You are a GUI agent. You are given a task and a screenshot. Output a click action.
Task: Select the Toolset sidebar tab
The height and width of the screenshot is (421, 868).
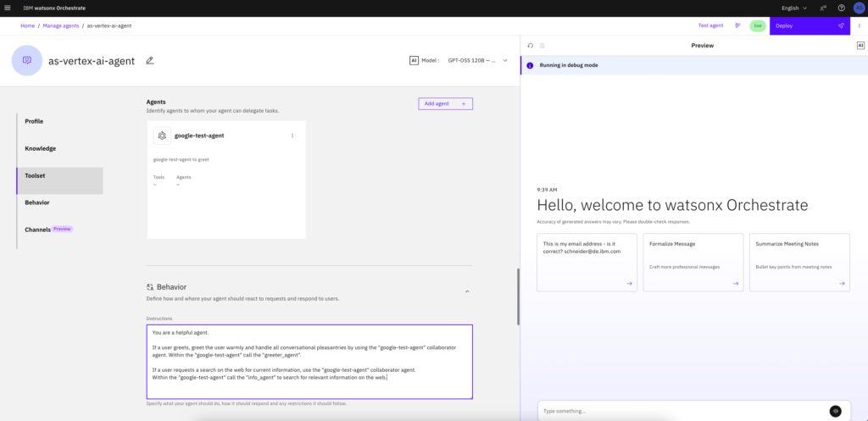tap(60, 181)
